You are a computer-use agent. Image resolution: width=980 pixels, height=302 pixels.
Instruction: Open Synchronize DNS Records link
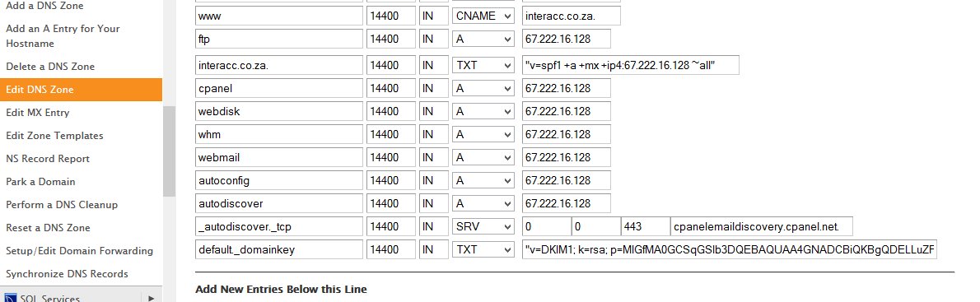[67, 274]
